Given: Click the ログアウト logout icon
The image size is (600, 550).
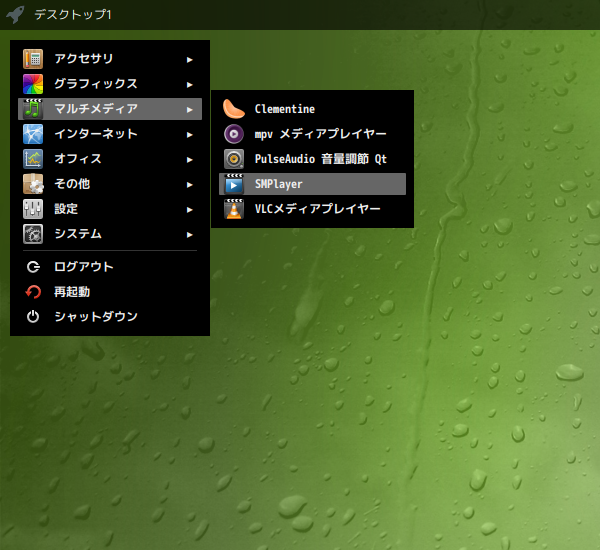Looking at the screenshot, I should pyautogui.click(x=33, y=267).
